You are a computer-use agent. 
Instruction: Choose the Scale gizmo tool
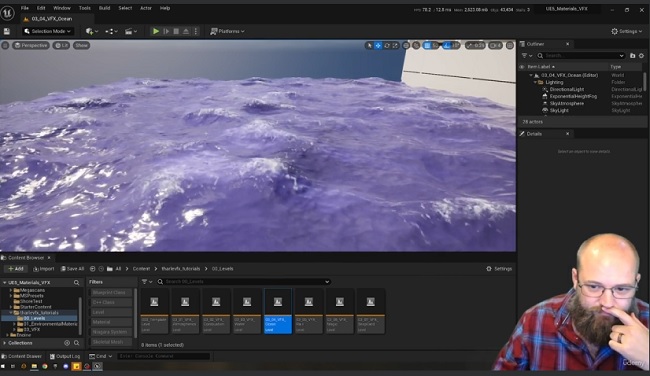click(x=395, y=45)
